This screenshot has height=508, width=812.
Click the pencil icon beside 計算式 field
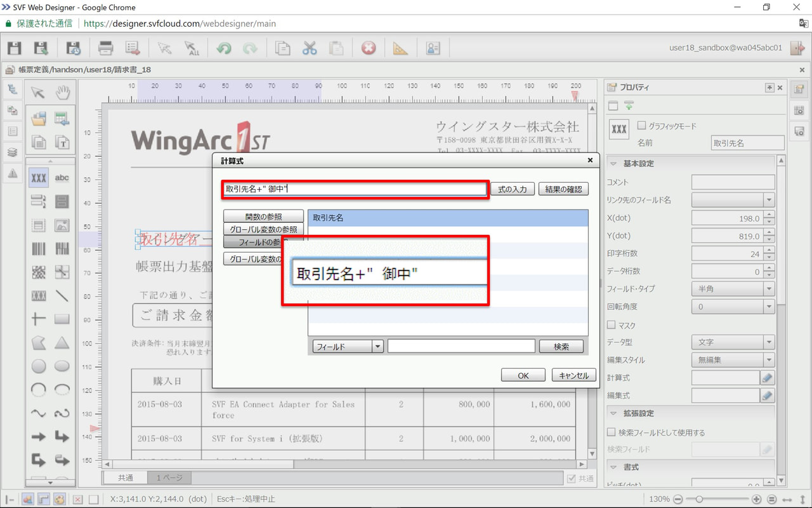click(x=768, y=378)
